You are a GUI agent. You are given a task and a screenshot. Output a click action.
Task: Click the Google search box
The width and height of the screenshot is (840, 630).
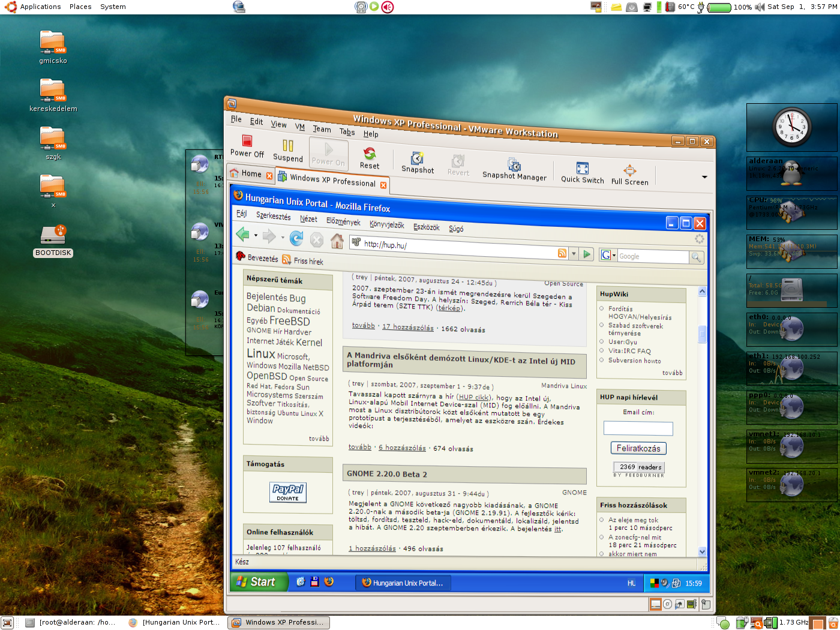653,256
